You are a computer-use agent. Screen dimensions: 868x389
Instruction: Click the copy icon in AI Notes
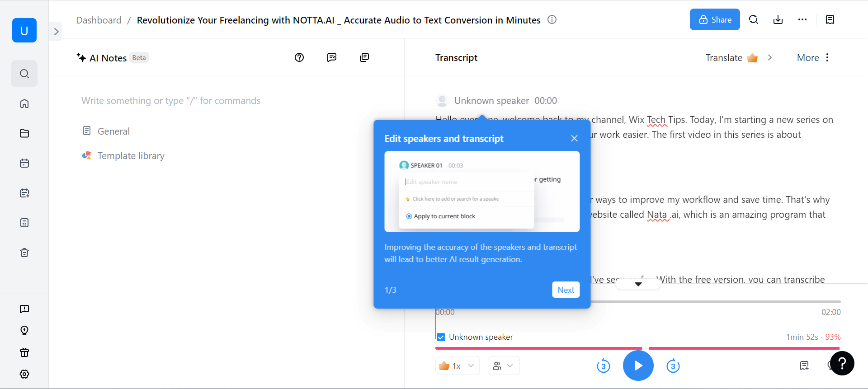click(x=364, y=57)
